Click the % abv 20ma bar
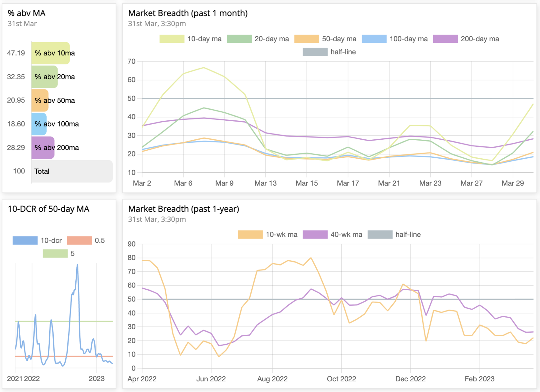This screenshot has width=540, height=392. coord(44,77)
